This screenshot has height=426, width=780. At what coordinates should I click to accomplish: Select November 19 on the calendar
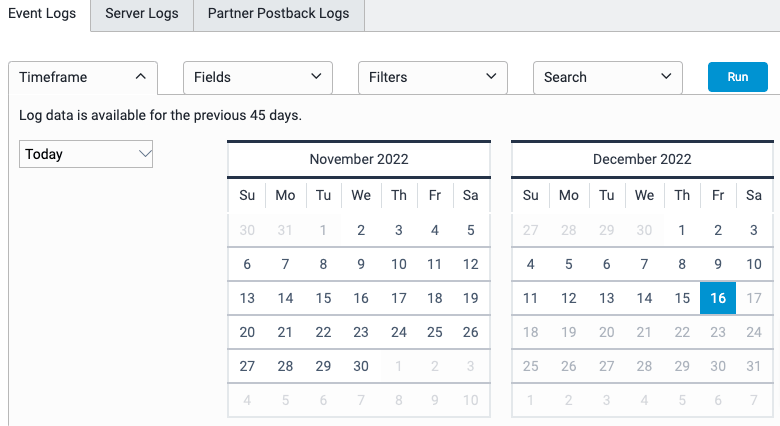pyautogui.click(x=471, y=298)
